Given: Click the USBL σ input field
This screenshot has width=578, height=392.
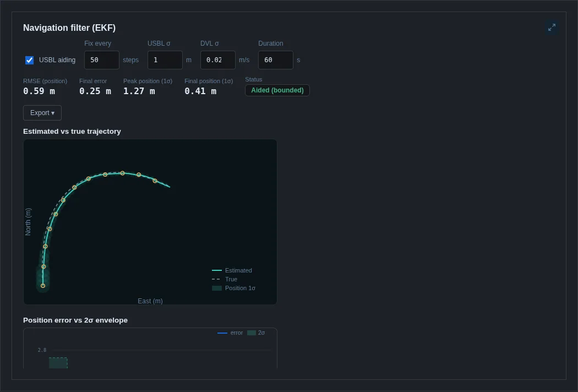Looking at the screenshot, I should pos(165,60).
